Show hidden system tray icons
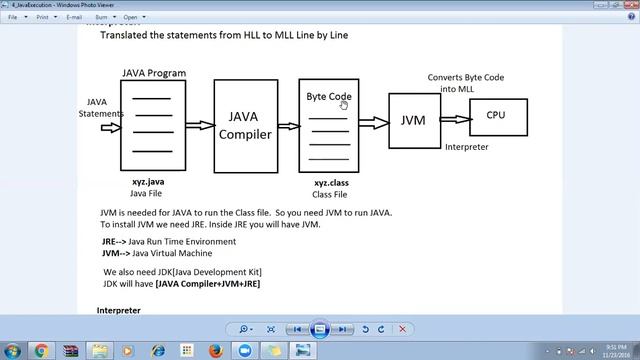The height and width of the screenshot is (360, 640). coord(547,351)
